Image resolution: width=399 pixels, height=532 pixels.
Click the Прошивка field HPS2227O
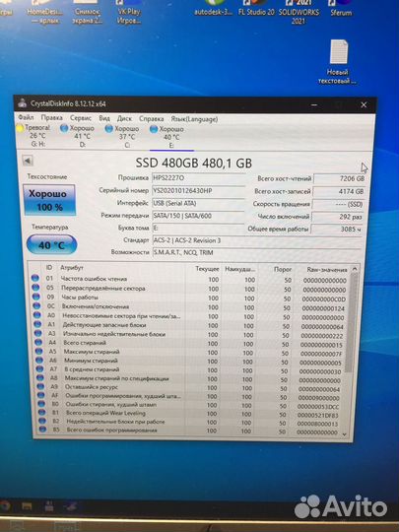tap(198, 177)
